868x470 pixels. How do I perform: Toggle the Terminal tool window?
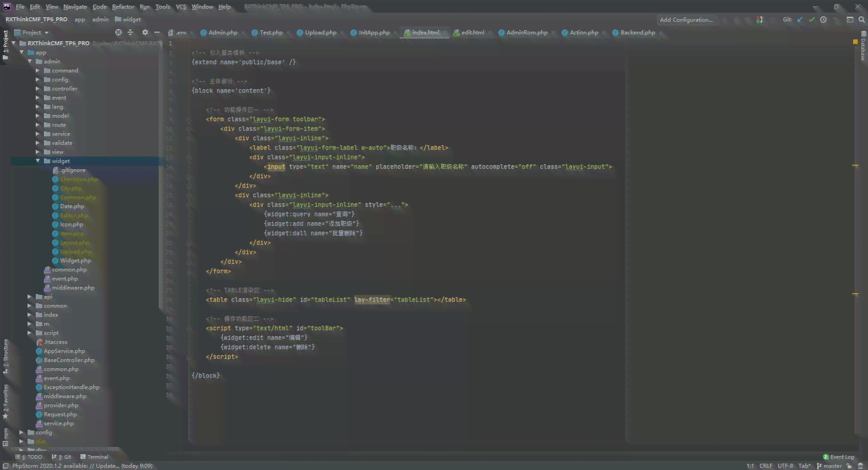coord(94,457)
